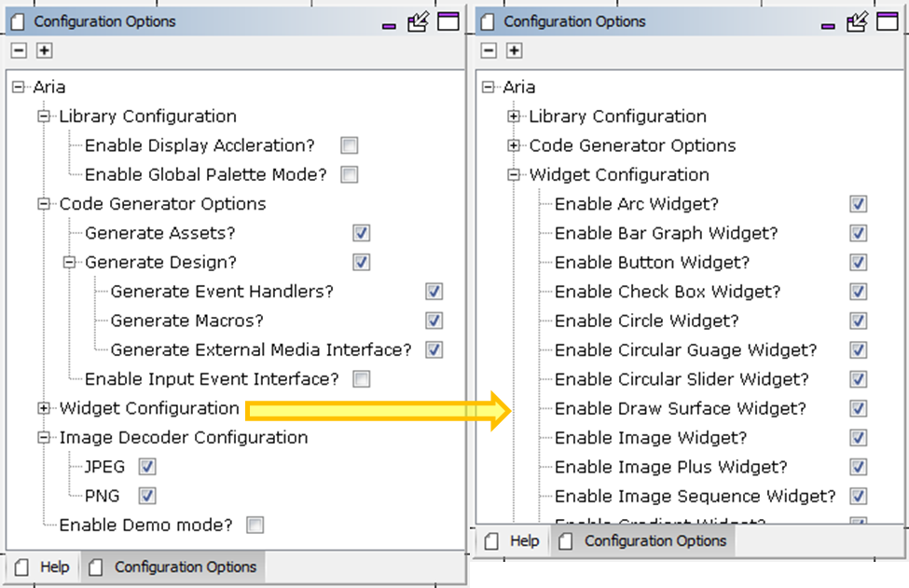
Task: Undock the right Configuration Options panel
Action: (x=858, y=22)
